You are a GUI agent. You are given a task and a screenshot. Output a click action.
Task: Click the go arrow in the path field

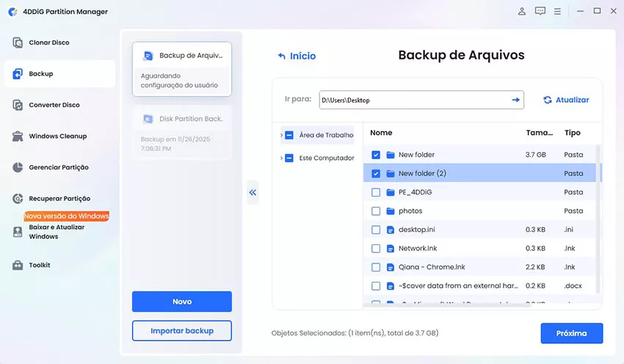516,100
